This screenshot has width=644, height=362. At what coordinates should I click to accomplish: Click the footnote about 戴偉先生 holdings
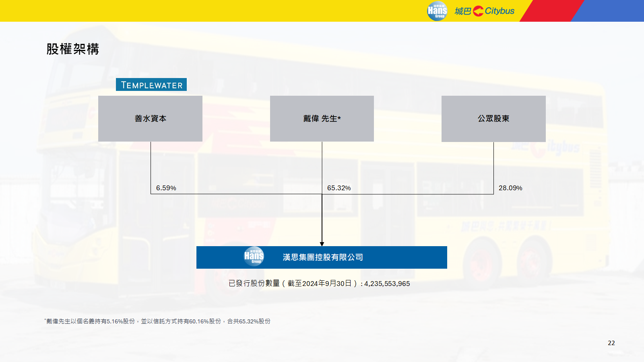coord(157,321)
